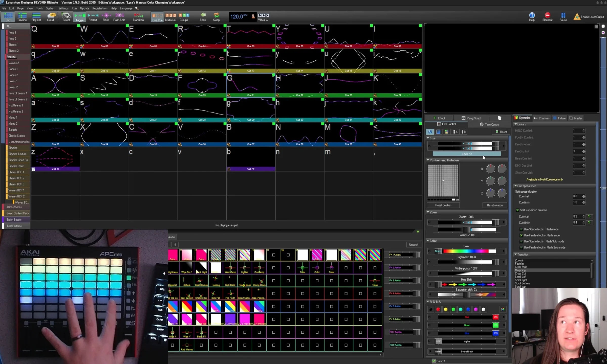The height and width of the screenshot is (364, 607).
Task: Open the Settings menu
Action: point(63,8)
